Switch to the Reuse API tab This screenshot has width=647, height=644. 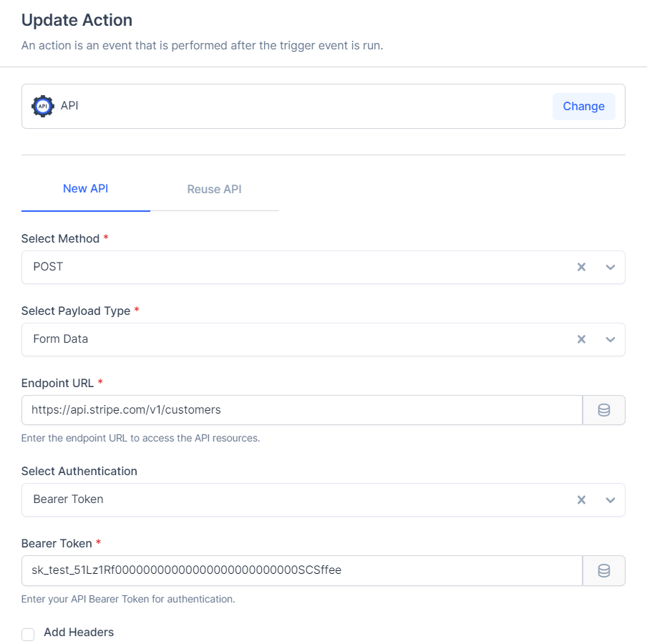click(x=214, y=190)
